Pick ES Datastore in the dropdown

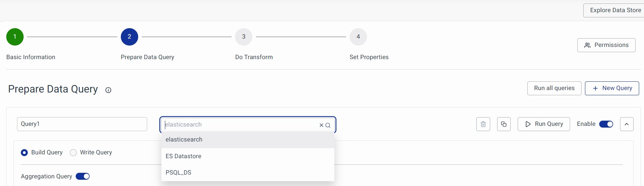[183, 156]
